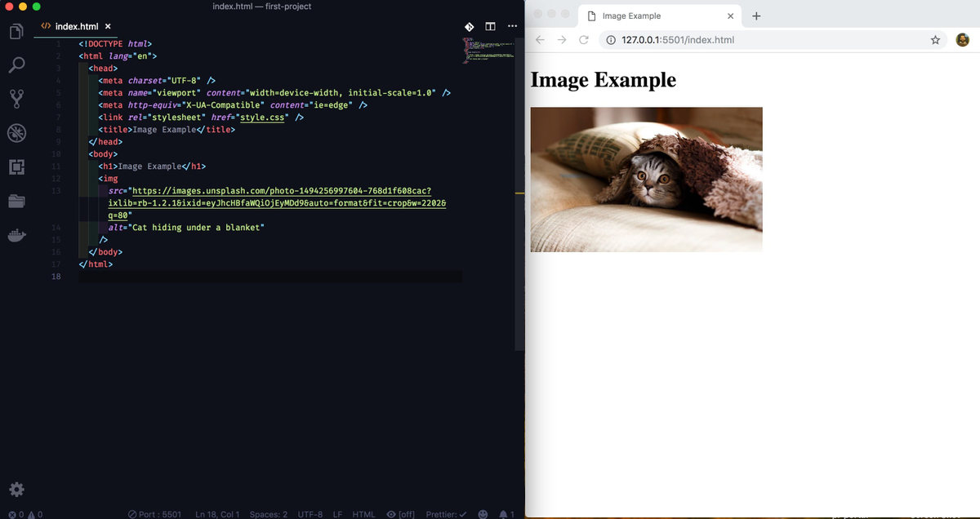
Task: Open the style.css link in line 7
Action: 262,117
